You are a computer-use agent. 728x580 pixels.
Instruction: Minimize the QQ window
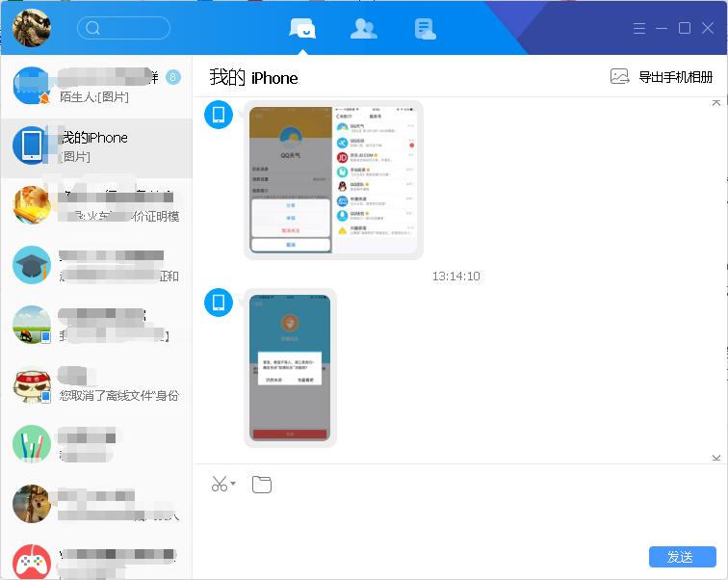pyautogui.click(x=662, y=28)
